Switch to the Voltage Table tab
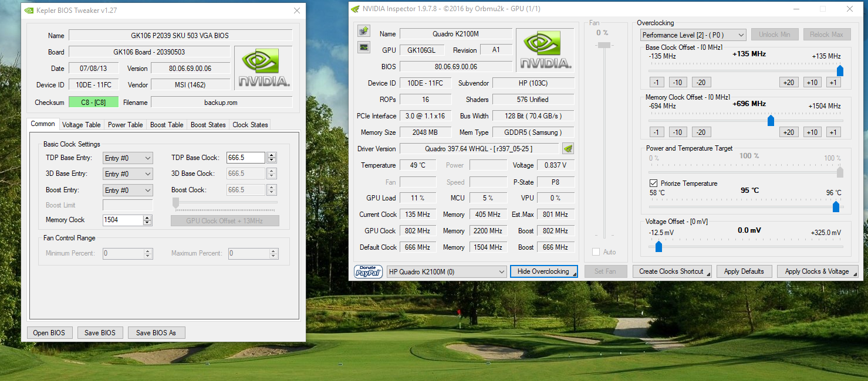The image size is (868, 381). coord(82,125)
